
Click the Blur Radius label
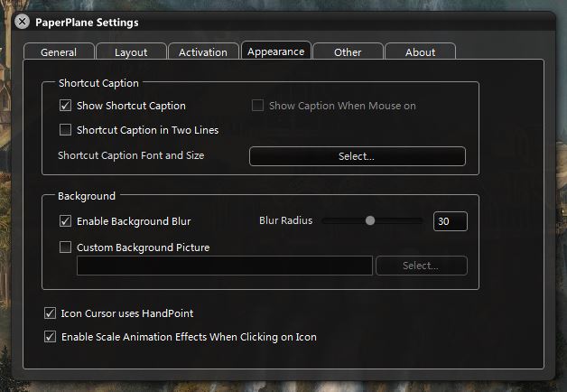285,220
